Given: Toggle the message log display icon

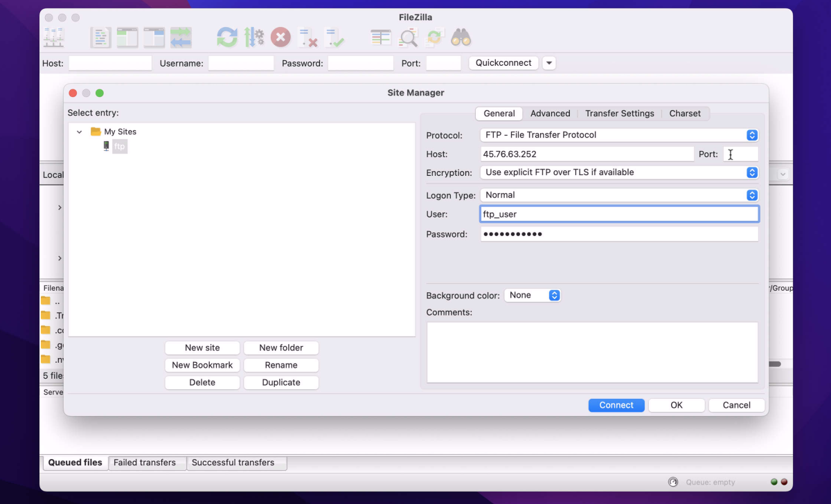Looking at the screenshot, I should tap(100, 37).
